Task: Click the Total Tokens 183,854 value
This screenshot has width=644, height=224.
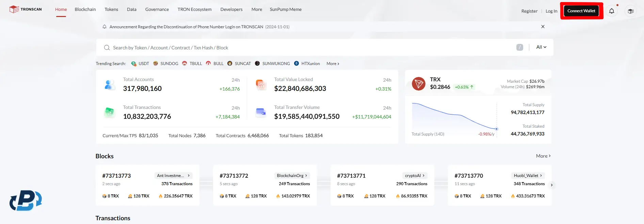Action: pyautogui.click(x=314, y=135)
